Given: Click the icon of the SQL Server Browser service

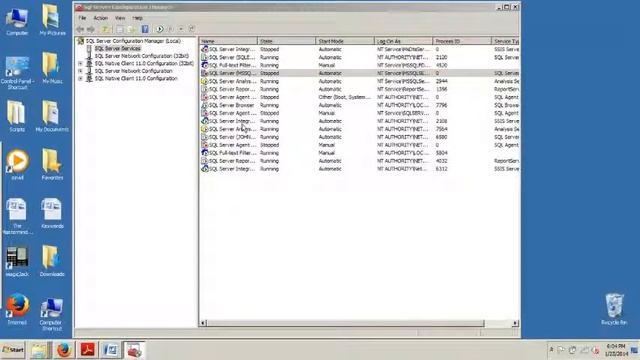Looking at the screenshot, I should pos(204,105).
